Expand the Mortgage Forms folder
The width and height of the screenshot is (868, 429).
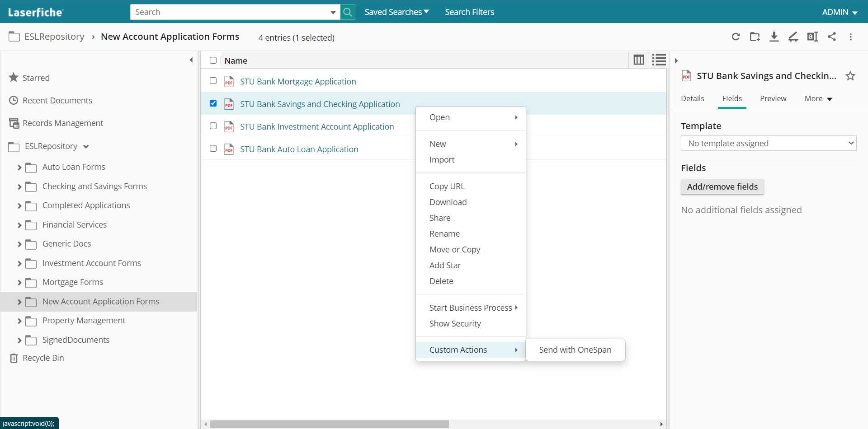(x=19, y=283)
